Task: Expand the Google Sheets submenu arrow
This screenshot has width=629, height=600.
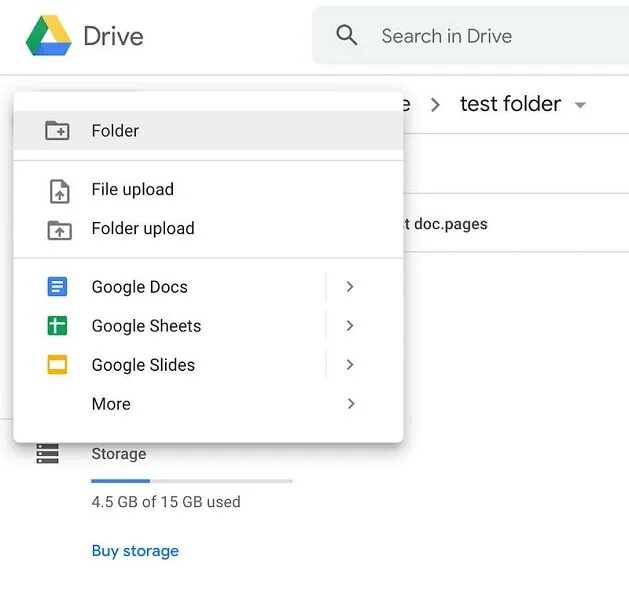Action: point(350,325)
